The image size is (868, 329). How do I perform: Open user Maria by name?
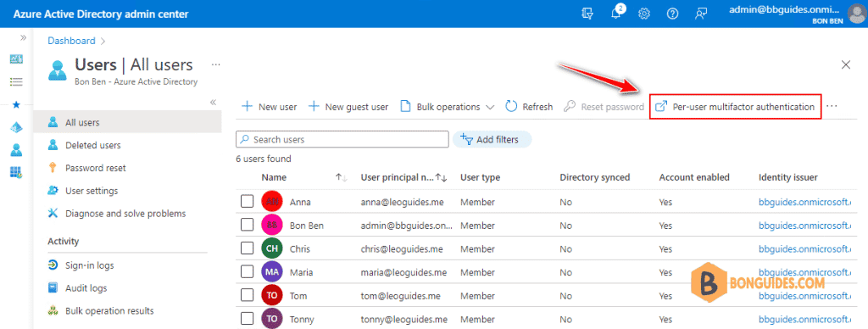click(x=301, y=272)
